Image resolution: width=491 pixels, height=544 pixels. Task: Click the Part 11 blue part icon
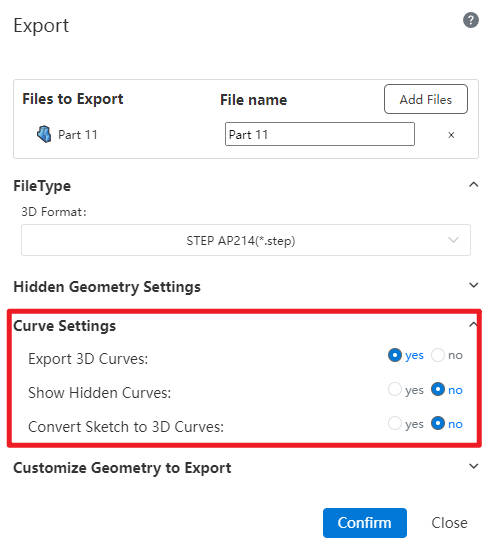[44, 134]
